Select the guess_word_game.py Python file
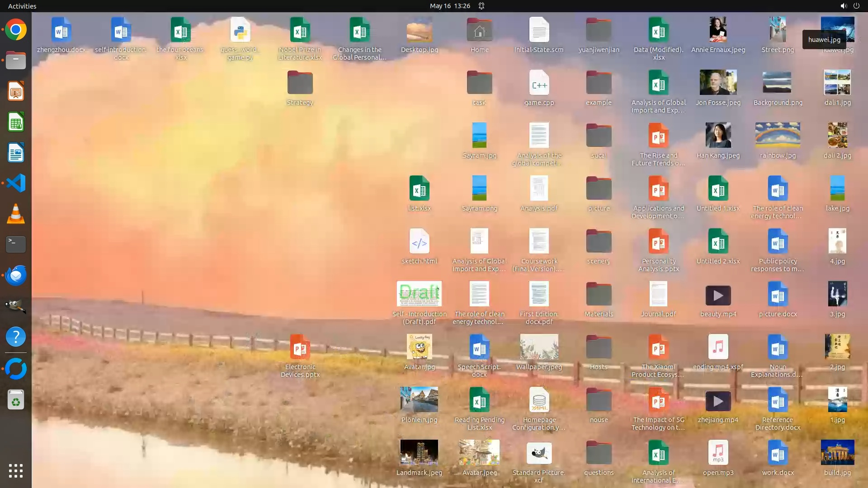The height and width of the screenshot is (488, 868). tap(240, 31)
